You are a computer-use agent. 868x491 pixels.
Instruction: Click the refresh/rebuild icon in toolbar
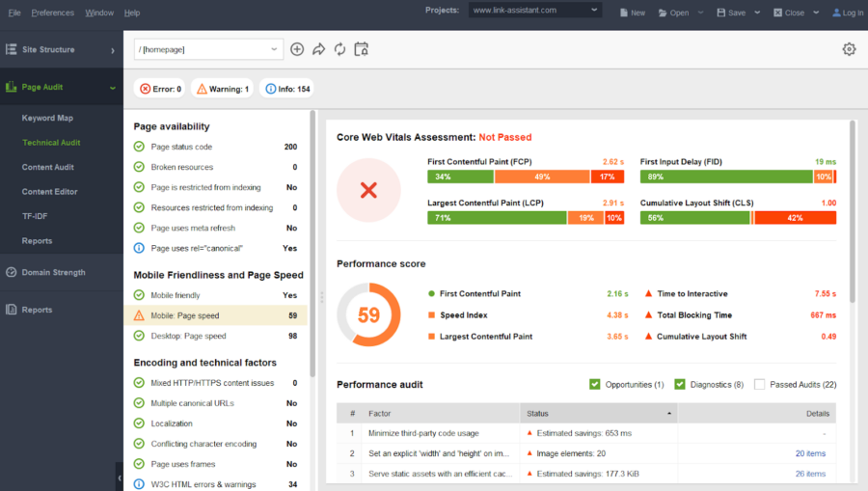pos(339,49)
